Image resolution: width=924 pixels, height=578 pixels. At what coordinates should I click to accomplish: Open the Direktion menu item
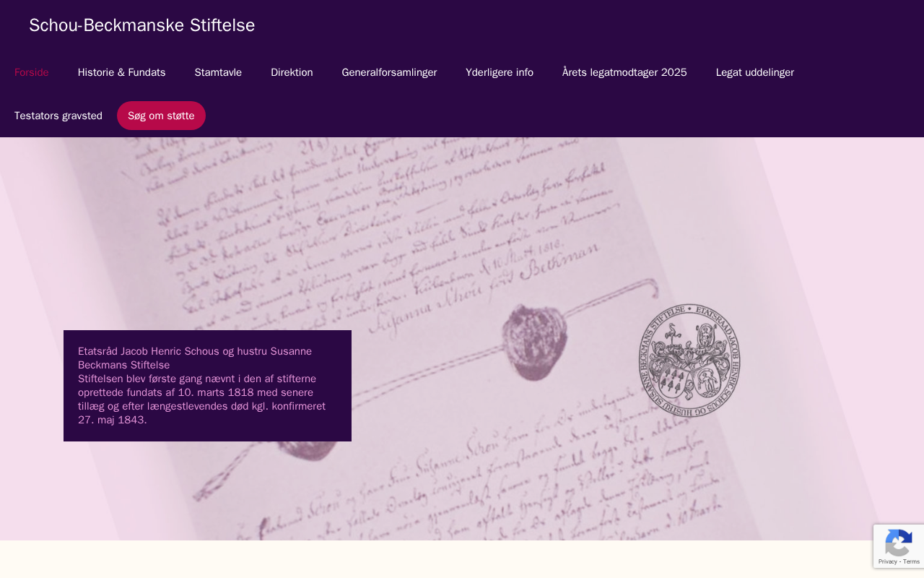292,72
